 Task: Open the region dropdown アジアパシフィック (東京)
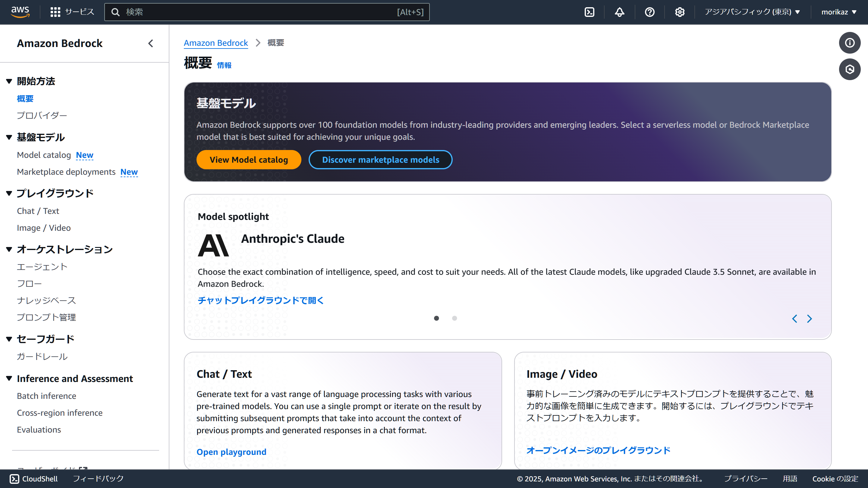(x=752, y=12)
